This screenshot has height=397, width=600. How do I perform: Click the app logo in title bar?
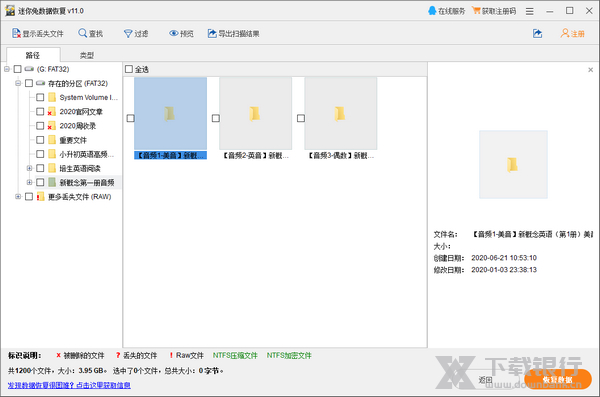10,11
